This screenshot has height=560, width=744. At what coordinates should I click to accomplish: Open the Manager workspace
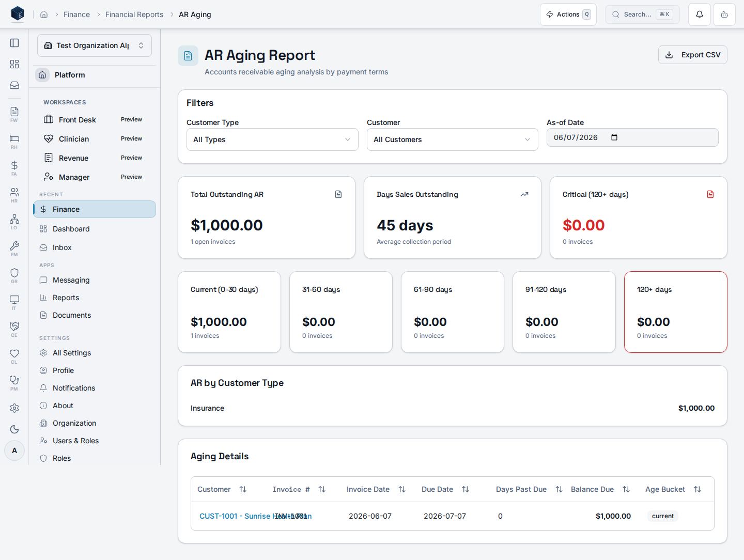click(x=95, y=177)
